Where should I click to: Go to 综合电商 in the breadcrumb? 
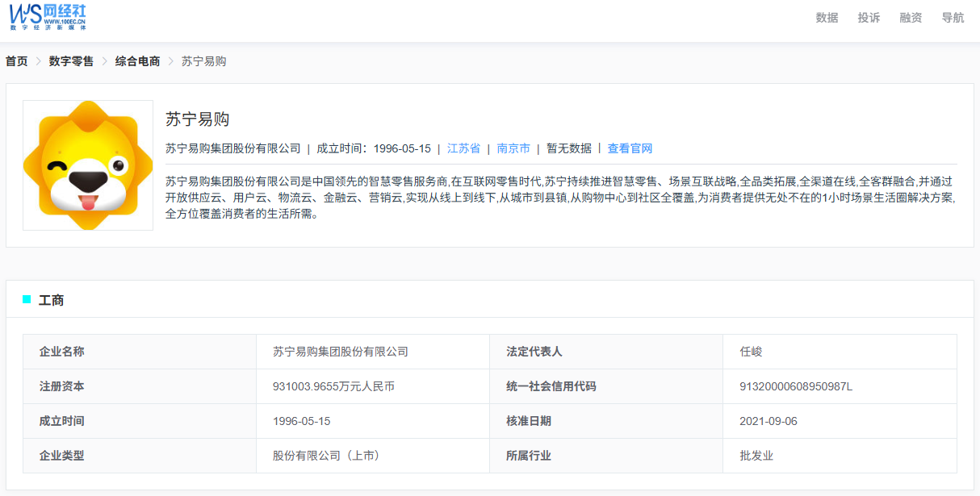tap(137, 61)
